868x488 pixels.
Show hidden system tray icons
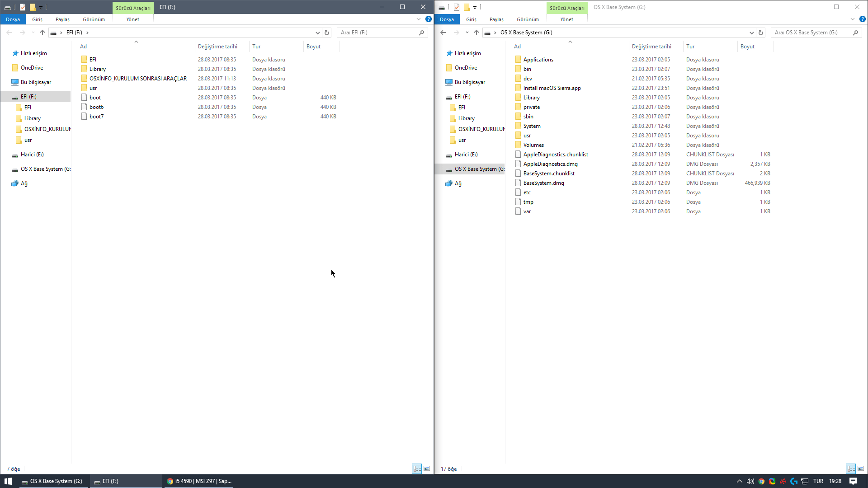[x=740, y=481]
